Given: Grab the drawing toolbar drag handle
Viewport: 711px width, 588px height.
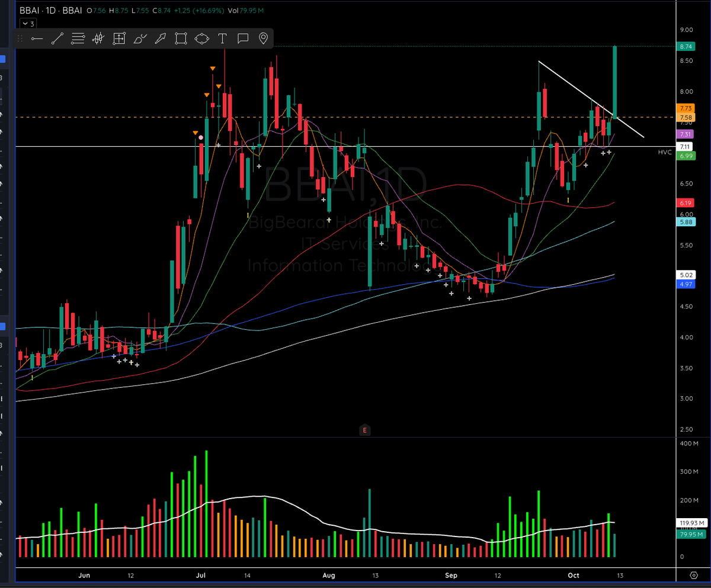Looking at the screenshot, I should (20, 38).
